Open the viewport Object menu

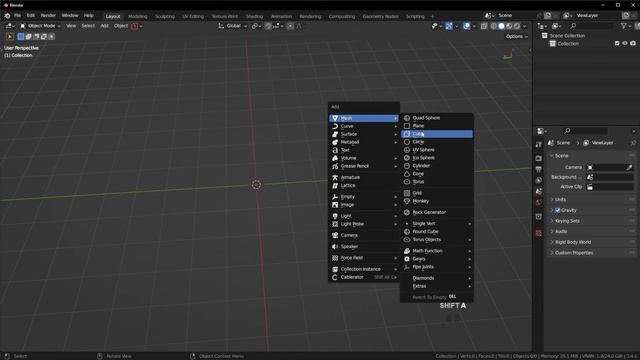pyautogui.click(x=121, y=26)
